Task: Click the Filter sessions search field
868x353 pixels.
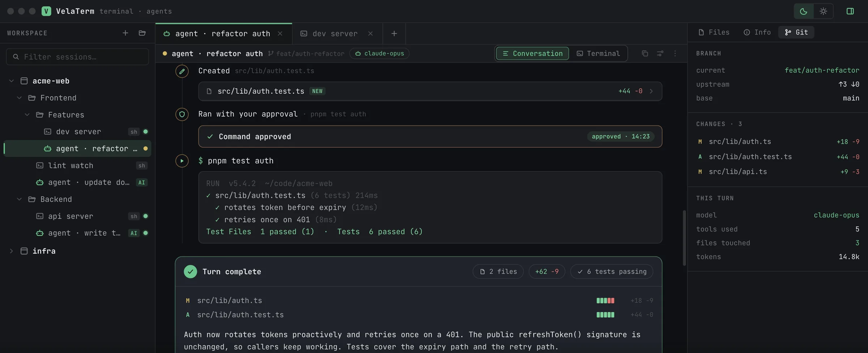Action: (x=77, y=57)
